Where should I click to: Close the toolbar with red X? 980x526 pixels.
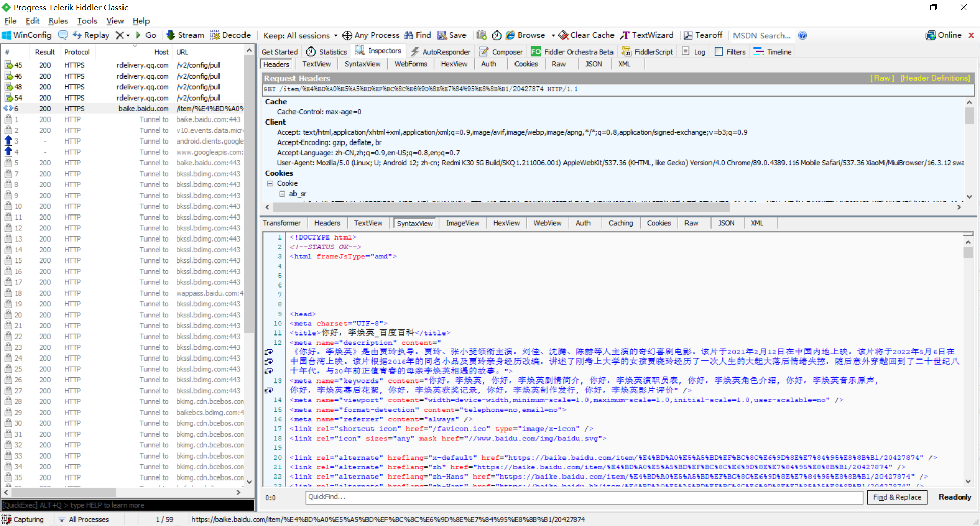click(971, 35)
